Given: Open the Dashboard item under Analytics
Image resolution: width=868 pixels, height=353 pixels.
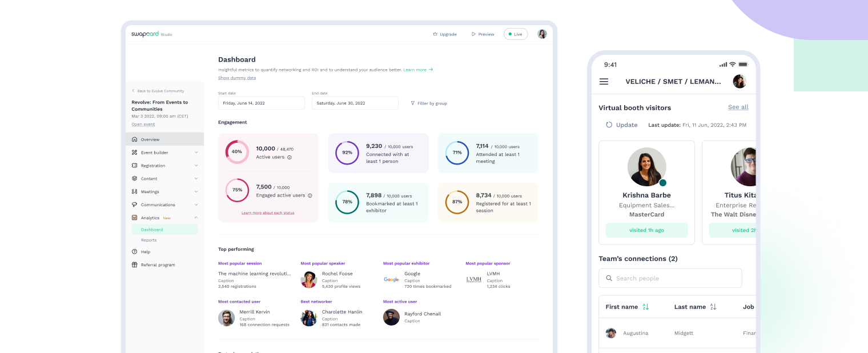Looking at the screenshot, I should click(x=164, y=230).
